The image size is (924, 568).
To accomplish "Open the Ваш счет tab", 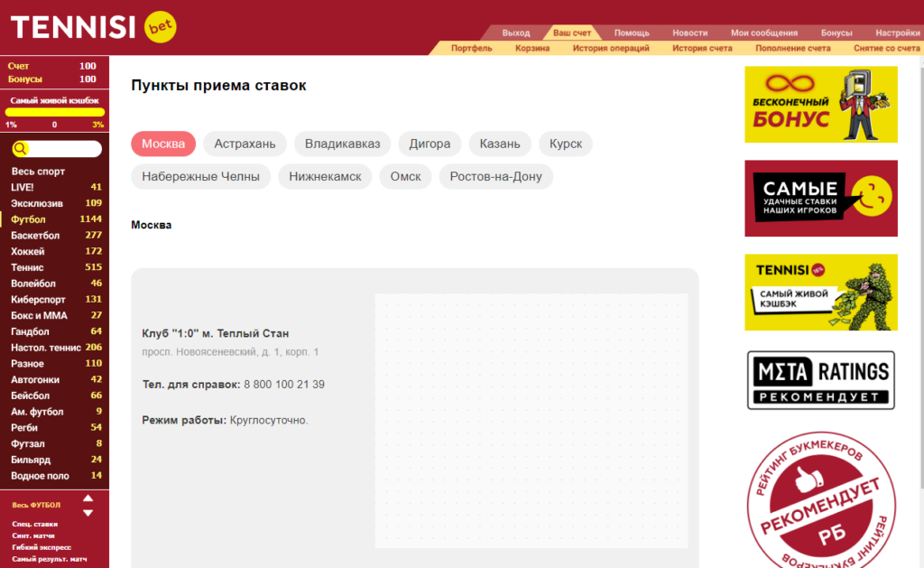I will coord(571,33).
